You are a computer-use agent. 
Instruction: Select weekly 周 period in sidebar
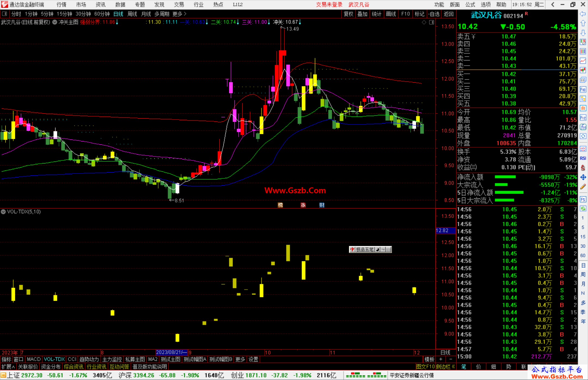(x=583, y=275)
